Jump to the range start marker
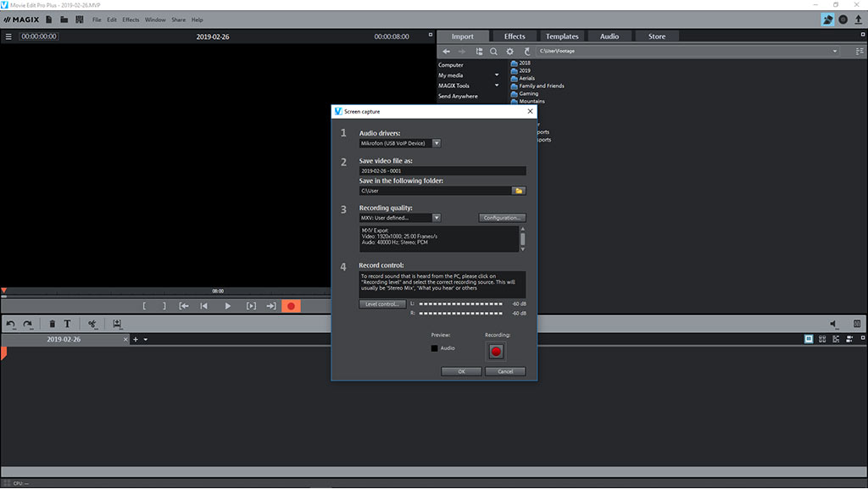This screenshot has height=489, width=868. [184, 306]
